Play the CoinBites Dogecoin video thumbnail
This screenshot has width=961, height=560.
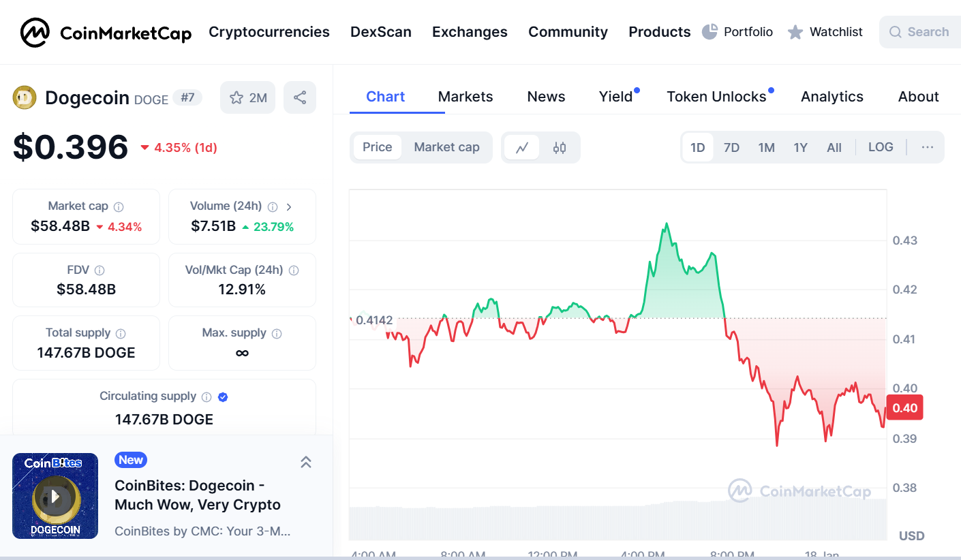coord(55,496)
